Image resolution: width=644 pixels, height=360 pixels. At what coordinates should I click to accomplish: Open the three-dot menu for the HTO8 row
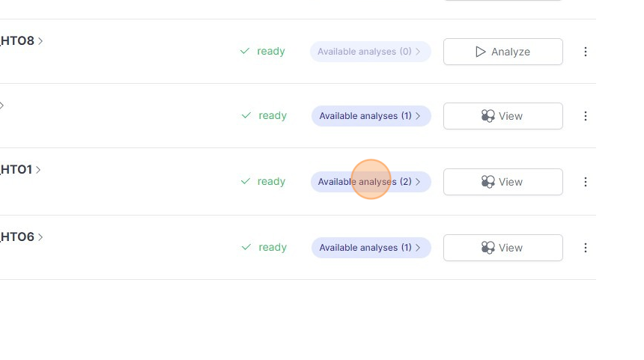click(x=586, y=52)
